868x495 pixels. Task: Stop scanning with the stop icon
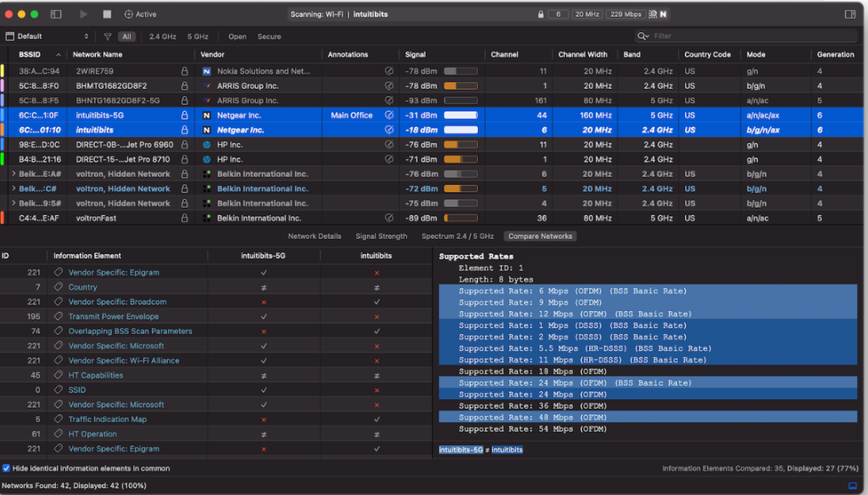107,14
